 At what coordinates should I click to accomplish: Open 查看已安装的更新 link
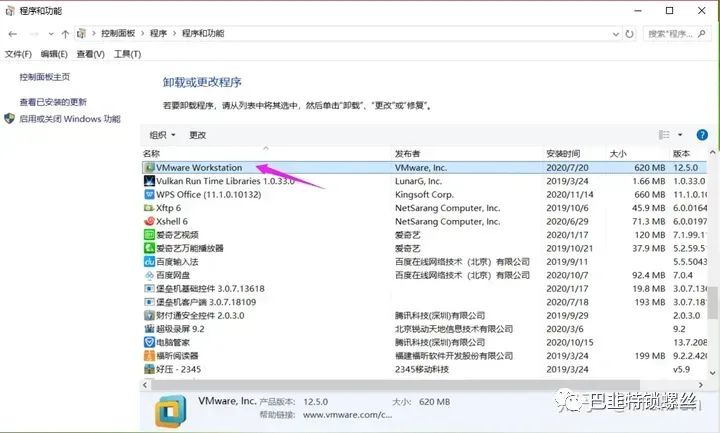(53, 102)
